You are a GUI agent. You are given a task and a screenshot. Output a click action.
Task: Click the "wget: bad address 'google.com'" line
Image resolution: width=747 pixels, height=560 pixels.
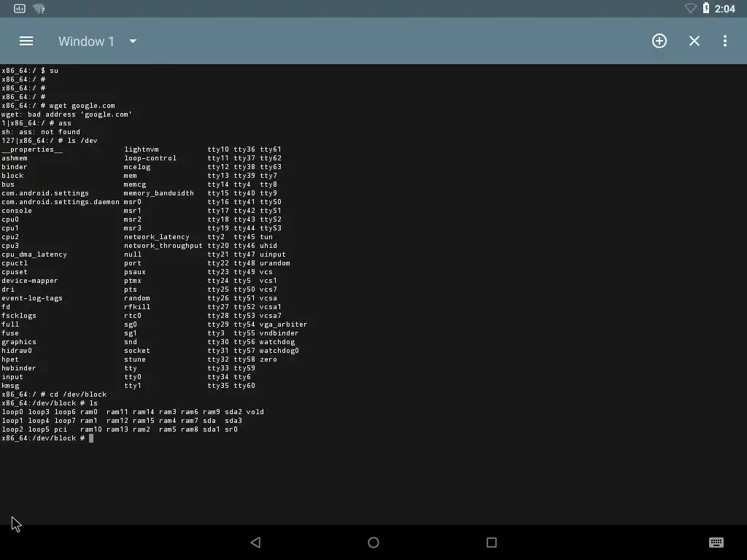pyautogui.click(x=66, y=114)
